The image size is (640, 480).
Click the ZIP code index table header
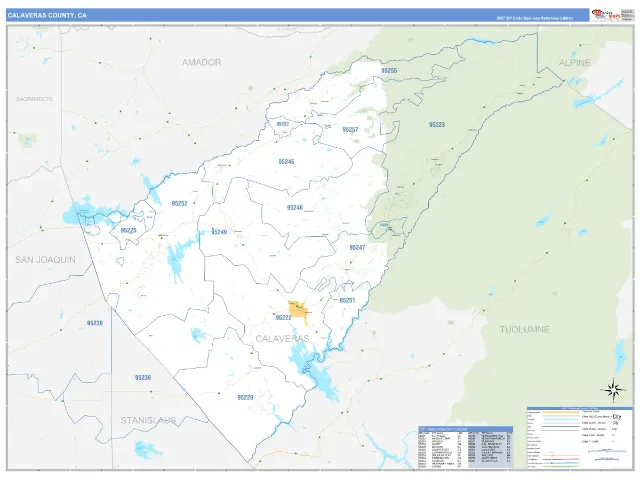[465, 429]
